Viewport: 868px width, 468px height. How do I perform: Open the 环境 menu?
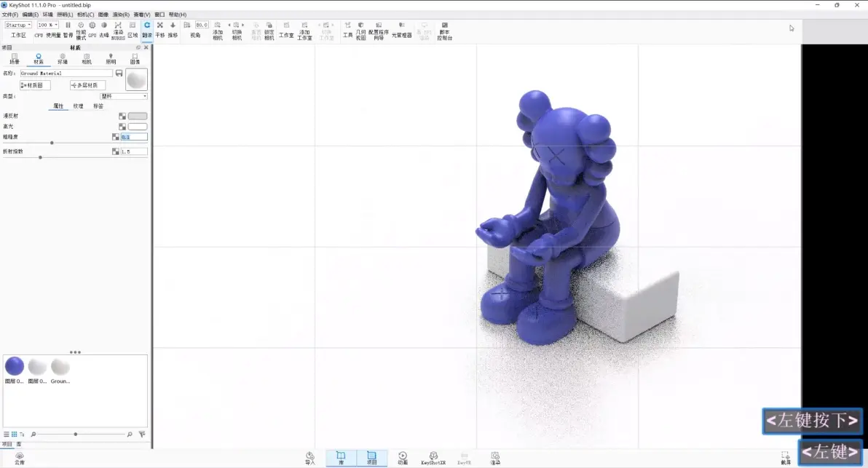(47, 15)
